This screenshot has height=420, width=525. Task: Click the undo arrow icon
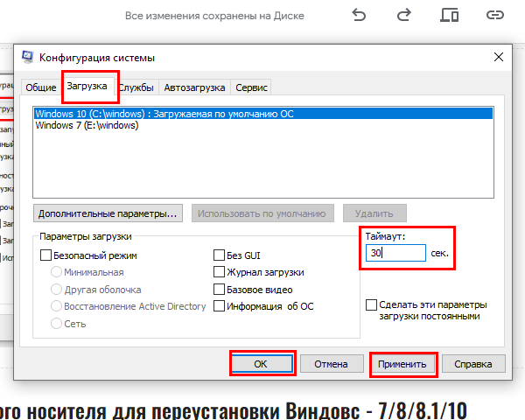coord(359,15)
